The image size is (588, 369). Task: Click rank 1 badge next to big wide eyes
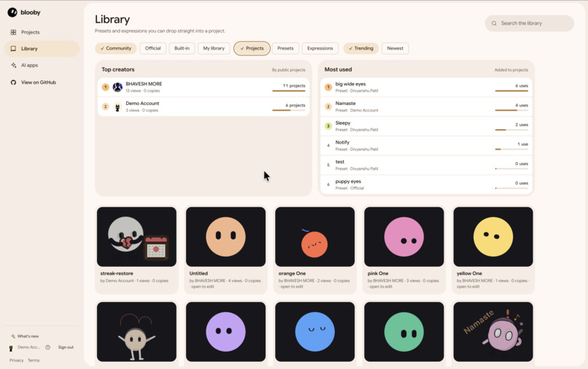click(328, 88)
